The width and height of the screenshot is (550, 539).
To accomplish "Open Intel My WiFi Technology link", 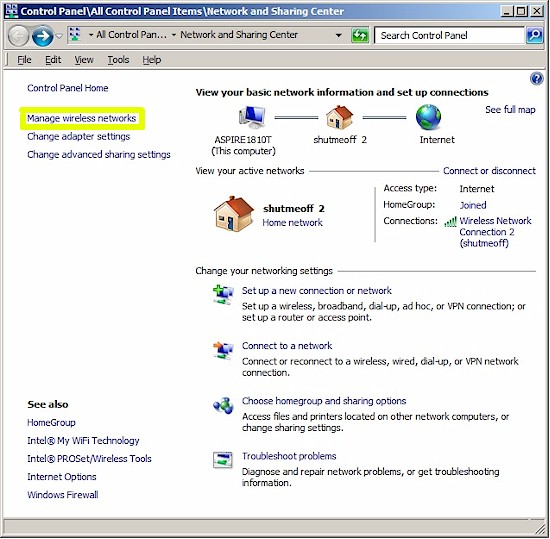I will [83, 441].
